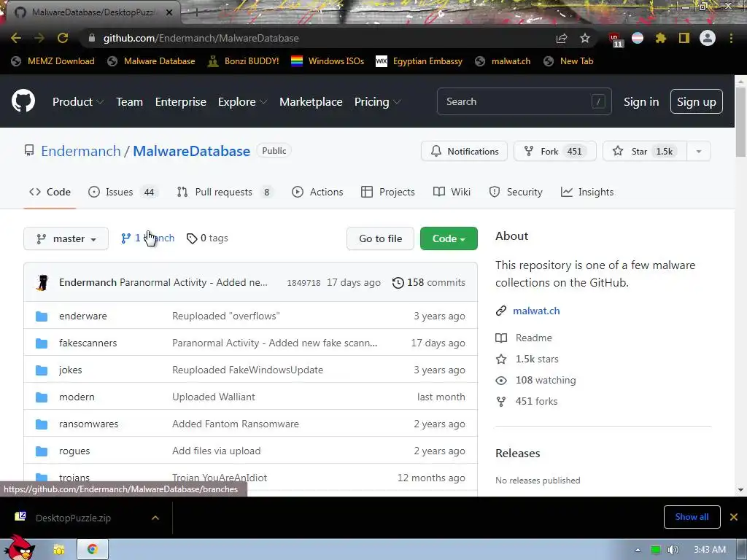This screenshot has width=747, height=560.
Task: Open the Security tab
Action: [516, 192]
